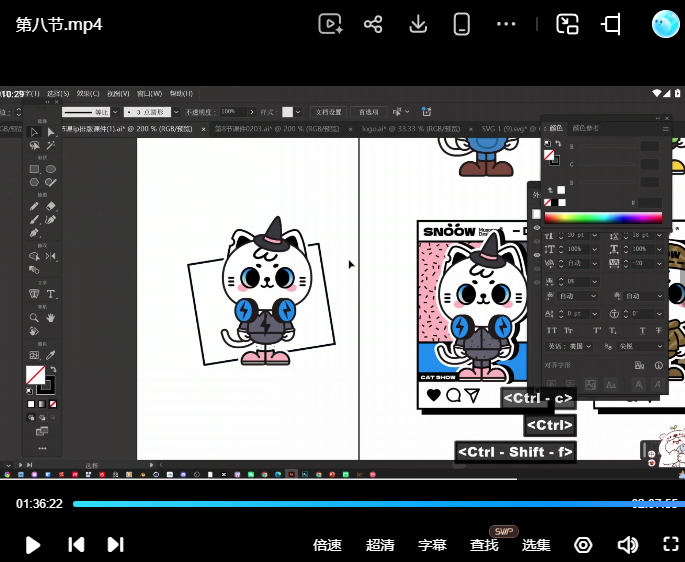This screenshot has width=685, height=562.
Task: Select the Ellipse shape tool
Action: (x=51, y=169)
